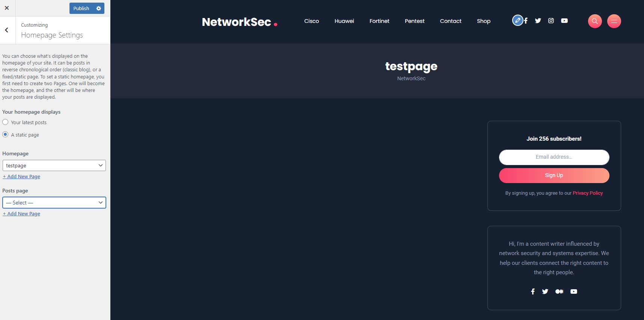Click Add New Page under Posts page

(x=21, y=214)
